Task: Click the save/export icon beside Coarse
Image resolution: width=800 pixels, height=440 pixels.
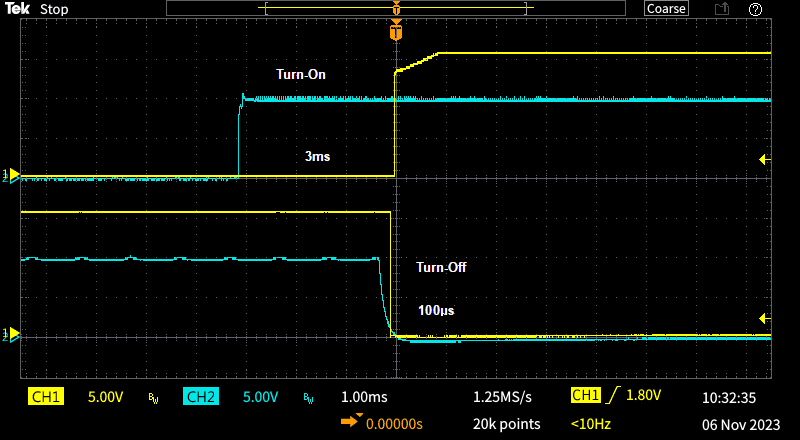Action: 721,9
